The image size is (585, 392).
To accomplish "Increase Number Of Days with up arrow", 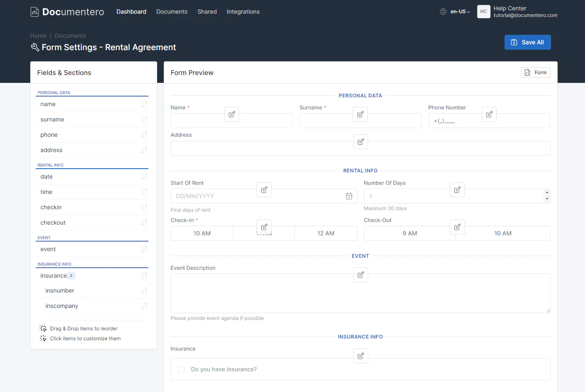I will click(547, 192).
